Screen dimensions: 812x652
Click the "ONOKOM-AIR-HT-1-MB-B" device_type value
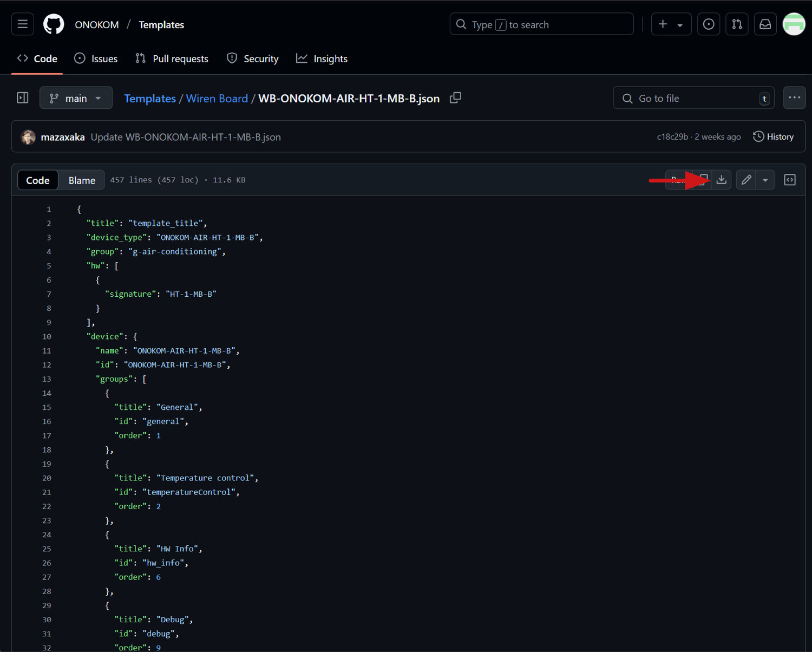point(207,237)
